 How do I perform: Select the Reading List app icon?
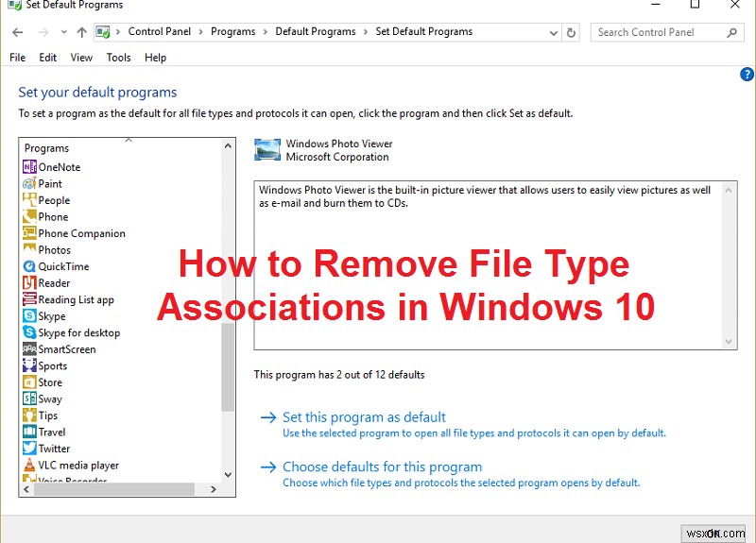(29, 299)
